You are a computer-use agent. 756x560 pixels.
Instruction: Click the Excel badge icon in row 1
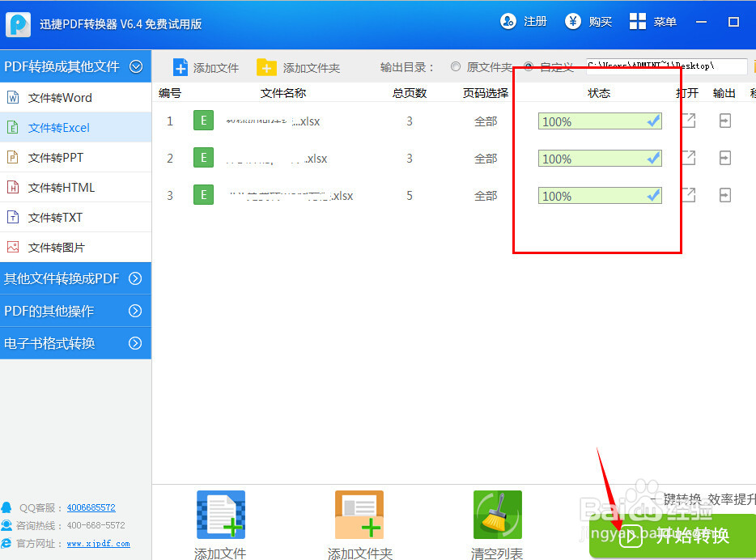pos(203,121)
